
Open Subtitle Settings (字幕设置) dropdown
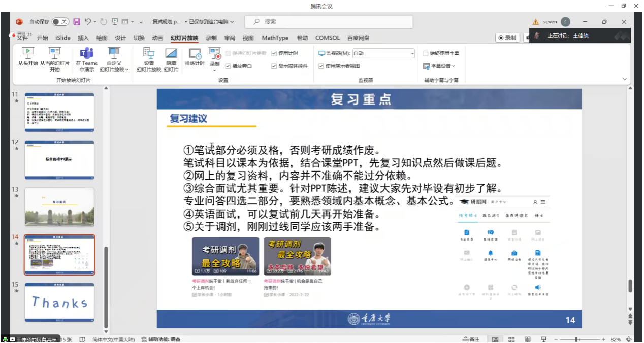[439, 66]
